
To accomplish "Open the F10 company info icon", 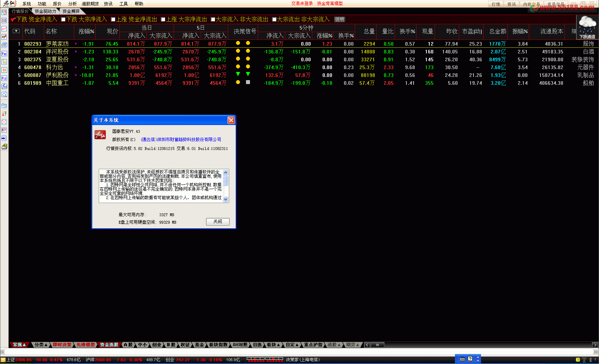I will [4, 53].
